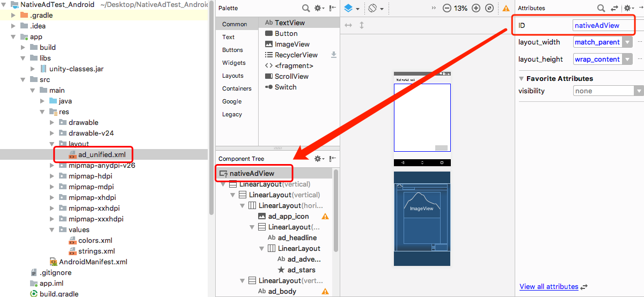
Task: Collapse the values folder
Action: [52, 229]
